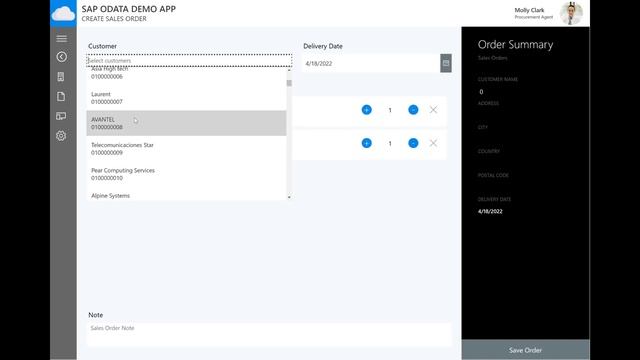Select customer Laurent 0100000007
Screen dimensions: 640x360
click(186, 98)
